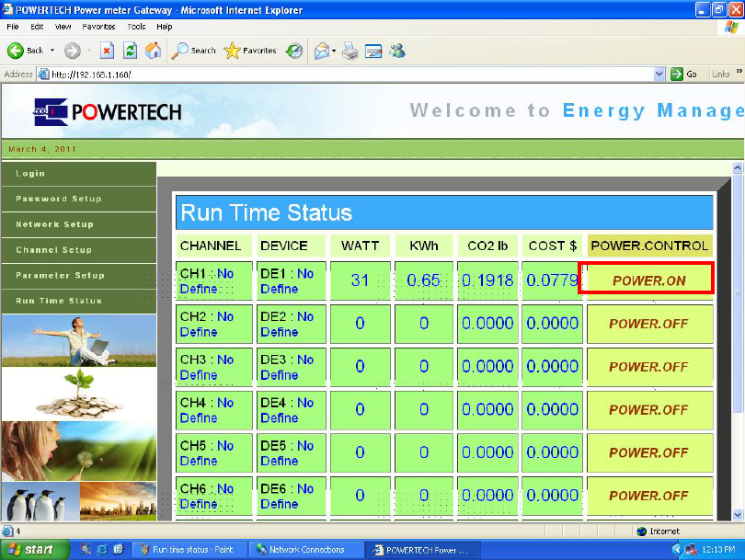
Task: Expand the Links toolbar chevron
Action: [739, 71]
